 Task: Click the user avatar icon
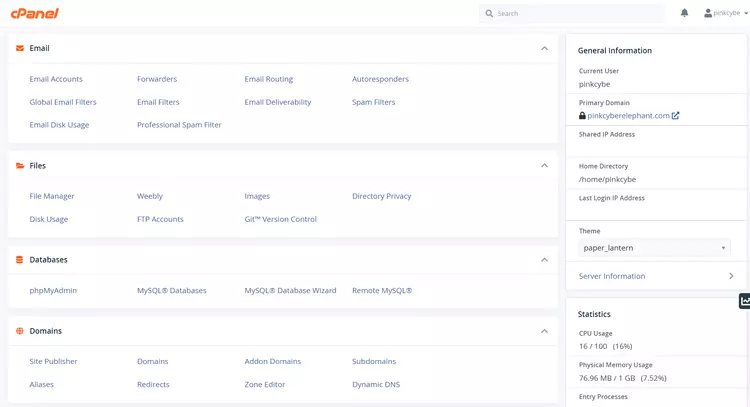point(708,13)
